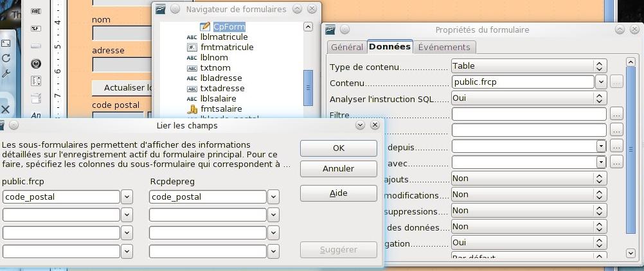Click the circular refresh icon on desktop widget

pos(6,58)
